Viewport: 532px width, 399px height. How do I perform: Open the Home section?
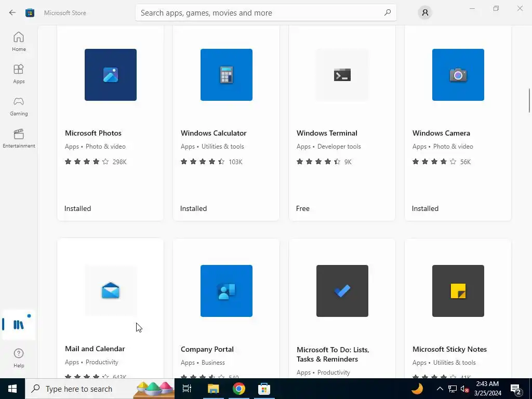pos(19,42)
